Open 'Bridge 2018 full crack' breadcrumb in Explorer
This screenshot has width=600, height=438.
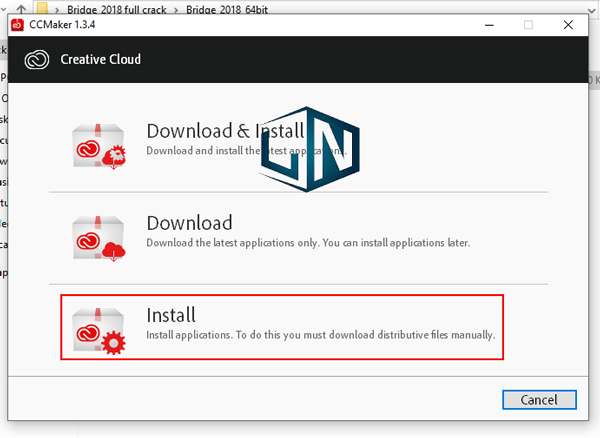[x=117, y=10]
